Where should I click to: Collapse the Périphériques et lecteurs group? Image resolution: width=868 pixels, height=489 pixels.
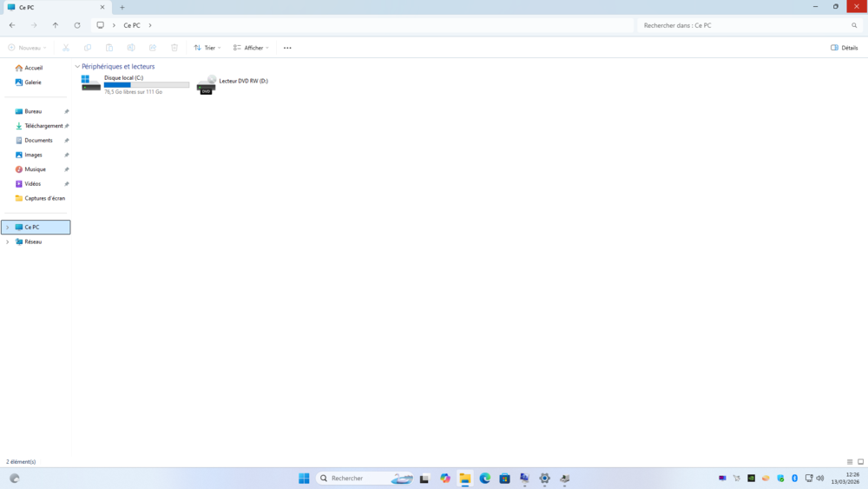pos(77,67)
